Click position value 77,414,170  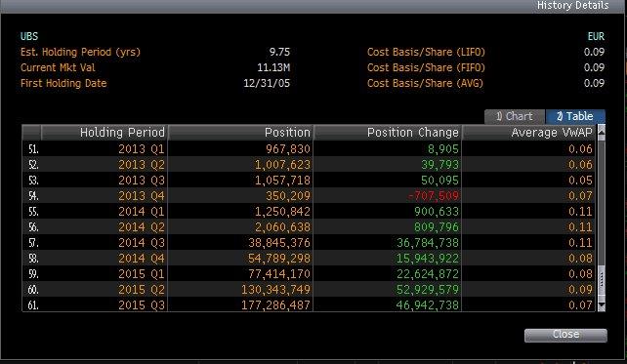click(x=279, y=273)
